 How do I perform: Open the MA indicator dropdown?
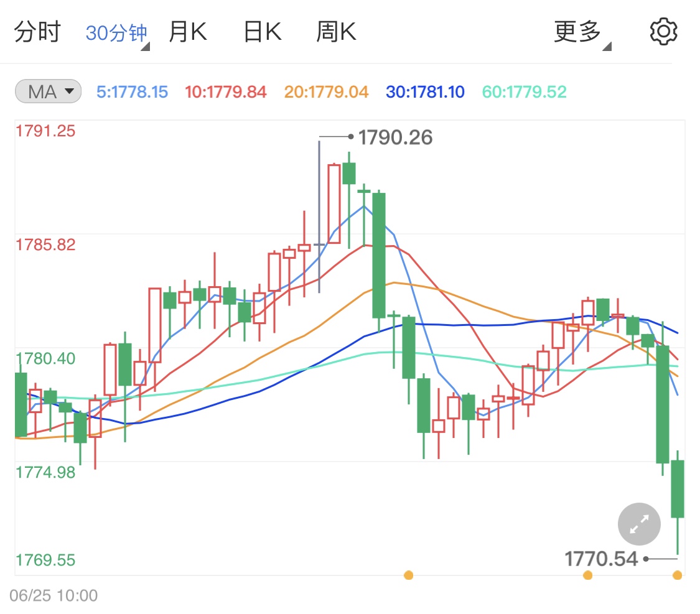click(x=48, y=91)
